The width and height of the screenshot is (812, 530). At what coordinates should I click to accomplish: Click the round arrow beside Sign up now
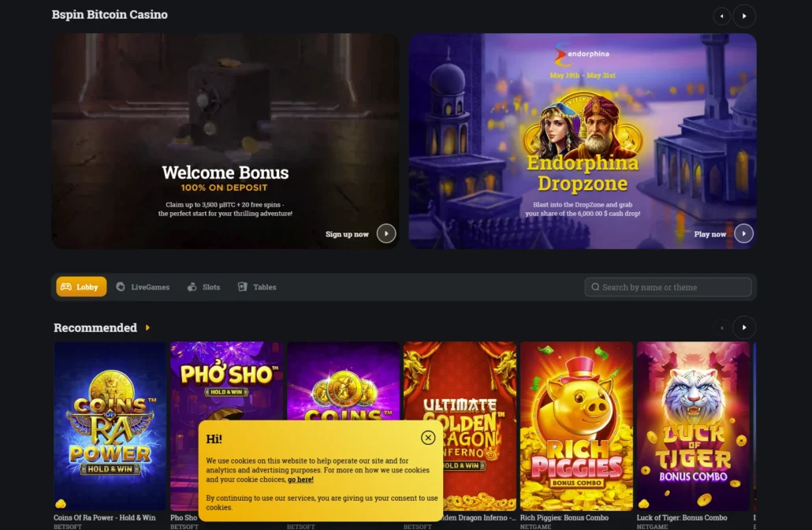coord(386,233)
